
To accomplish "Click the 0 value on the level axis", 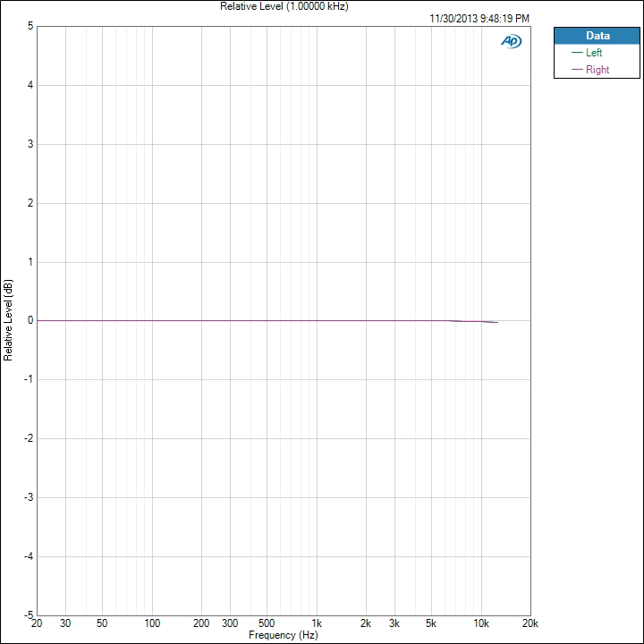I will tap(30, 320).
